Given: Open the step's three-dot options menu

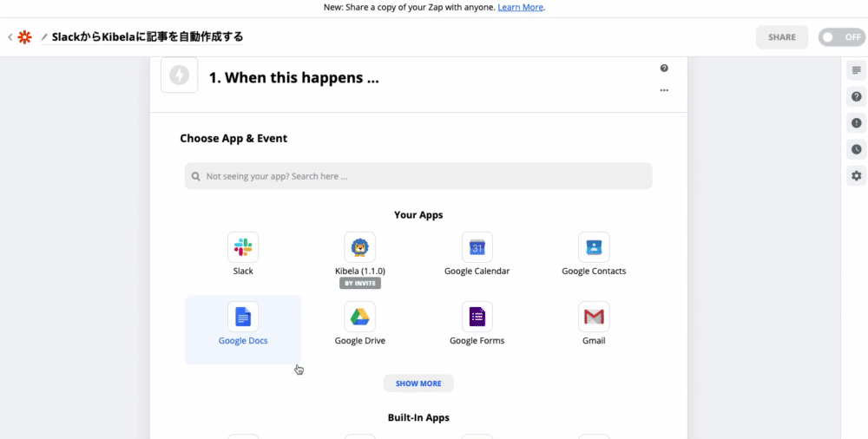Looking at the screenshot, I should (x=664, y=90).
